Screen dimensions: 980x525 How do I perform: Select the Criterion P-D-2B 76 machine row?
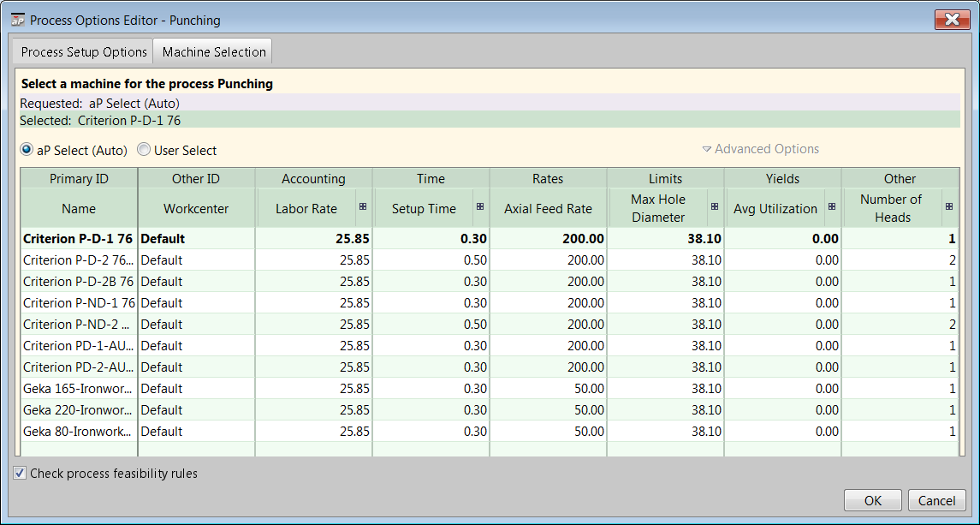coord(490,281)
